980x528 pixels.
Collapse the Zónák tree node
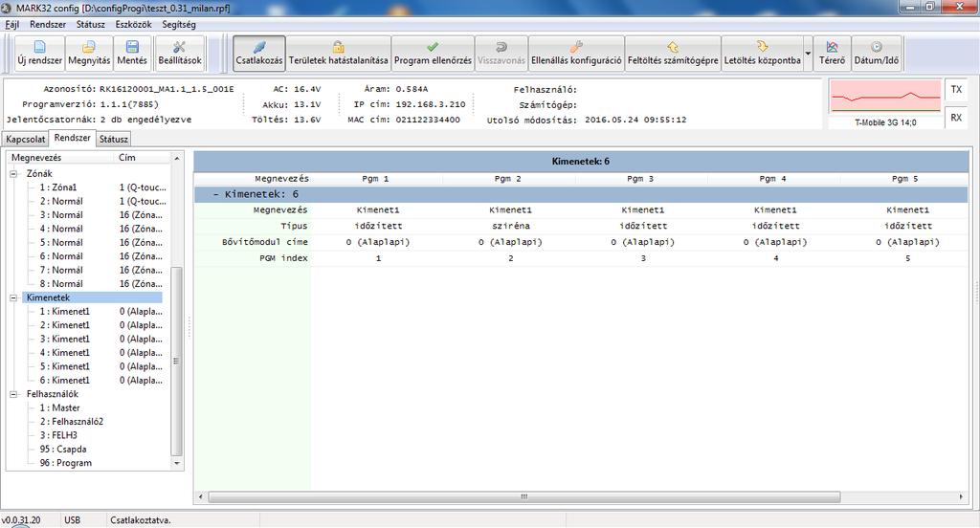coord(13,174)
